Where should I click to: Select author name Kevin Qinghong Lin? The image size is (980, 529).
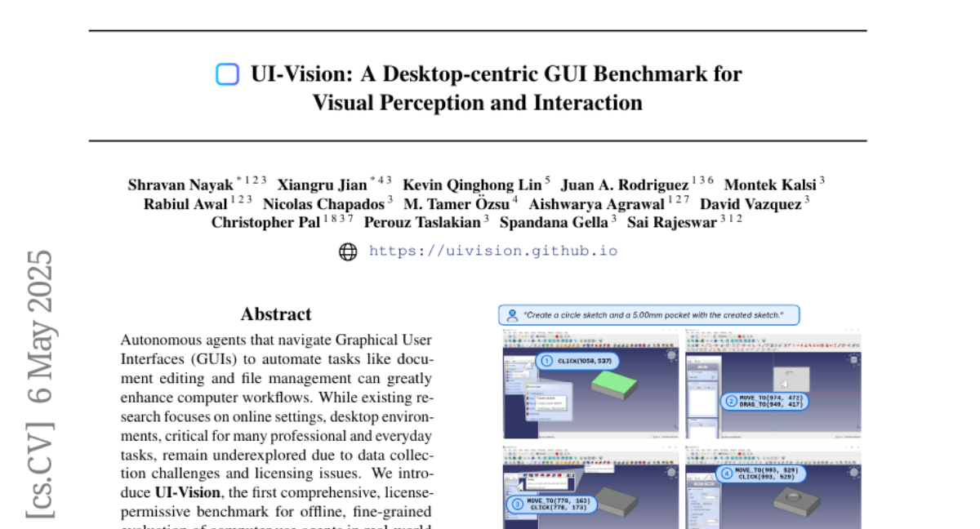click(x=471, y=184)
